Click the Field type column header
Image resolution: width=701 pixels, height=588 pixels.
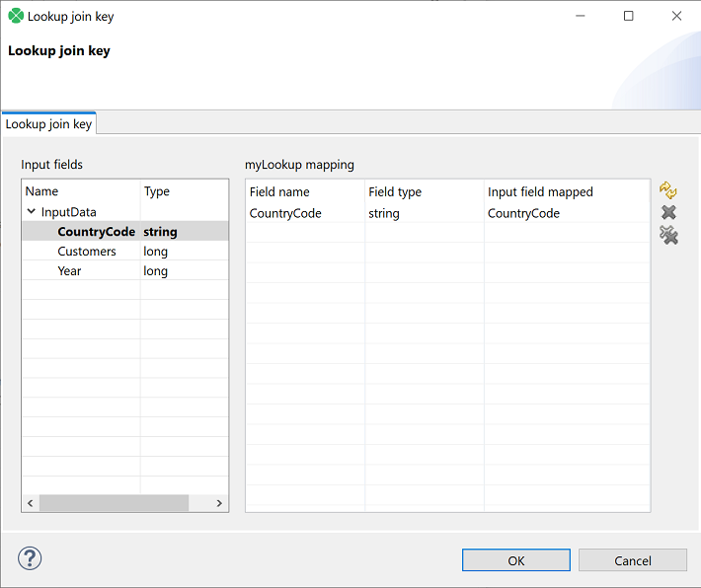(x=395, y=192)
